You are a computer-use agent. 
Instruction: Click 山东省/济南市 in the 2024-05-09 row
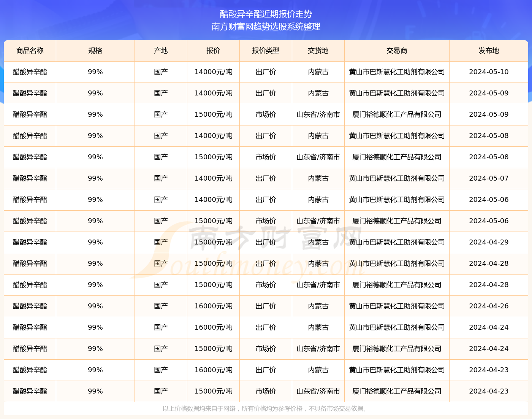(318, 114)
